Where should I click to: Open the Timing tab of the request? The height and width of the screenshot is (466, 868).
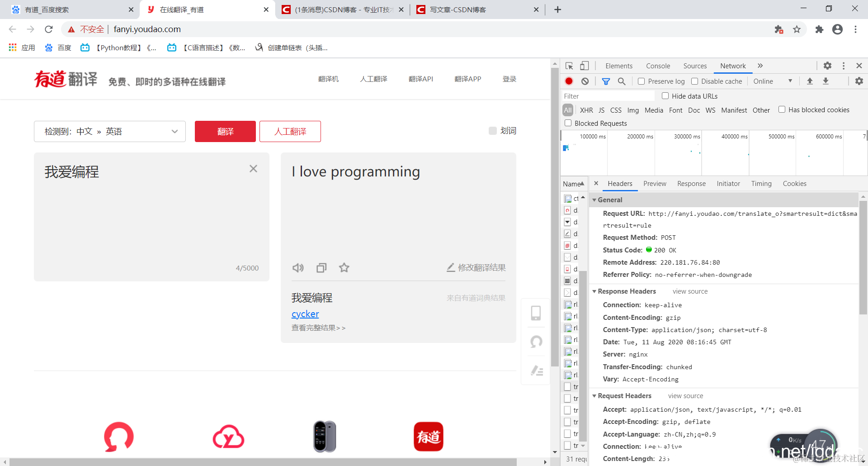pyautogui.click(x=761, y=184)
